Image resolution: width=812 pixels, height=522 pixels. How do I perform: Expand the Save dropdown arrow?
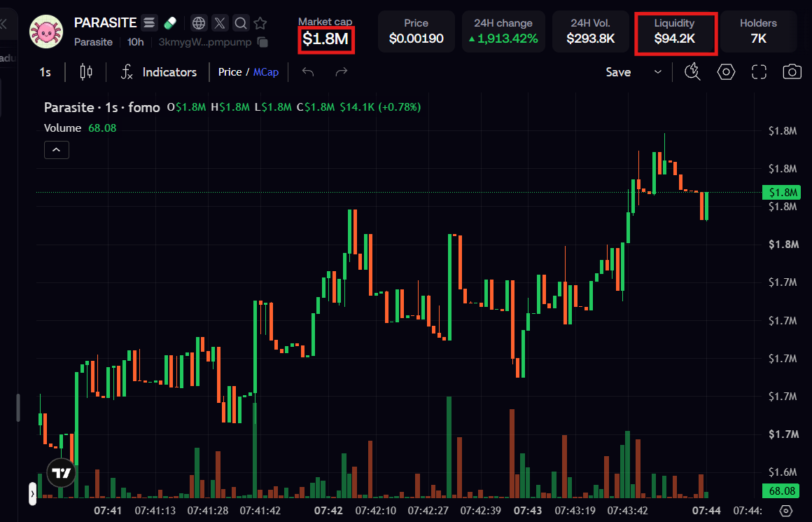(658, 72)
